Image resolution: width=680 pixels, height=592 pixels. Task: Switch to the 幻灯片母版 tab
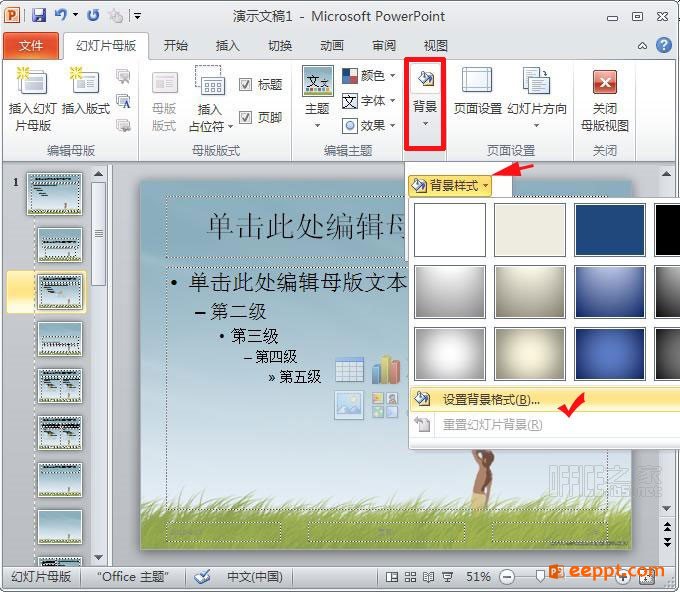click(x=106, y=46)
